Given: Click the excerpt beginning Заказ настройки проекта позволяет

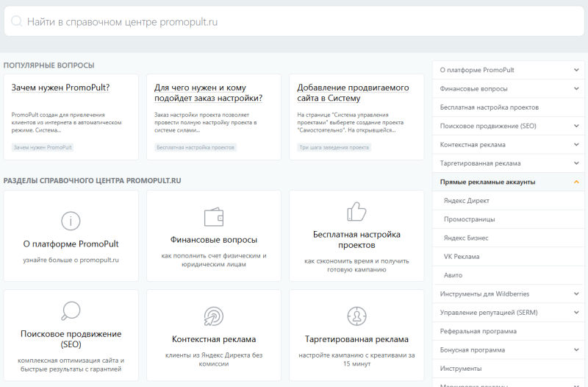Looking at the screenshot, I should pyautogui.click(x=206, y=122).
